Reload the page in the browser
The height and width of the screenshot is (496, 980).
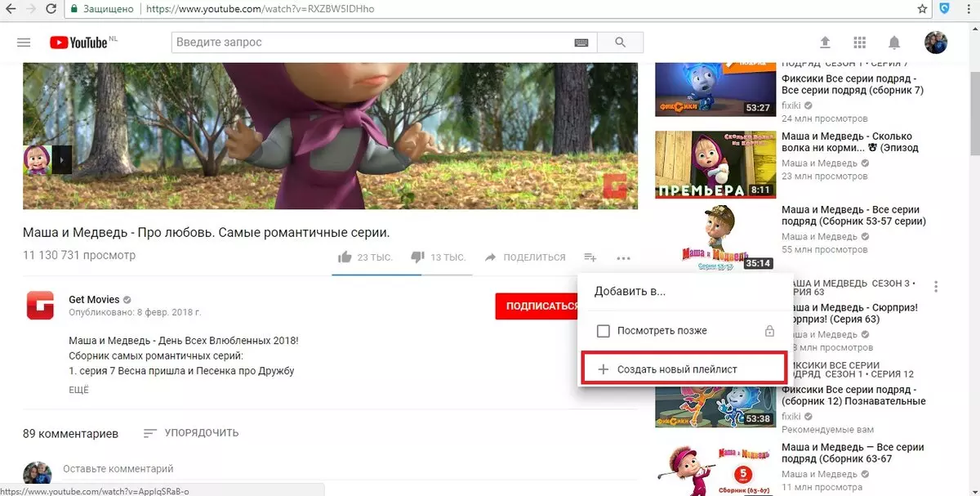coord(51,9)
